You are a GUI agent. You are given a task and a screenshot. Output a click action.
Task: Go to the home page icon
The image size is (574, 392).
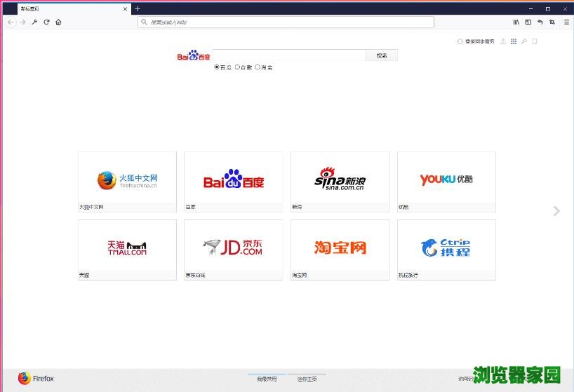click(x=58, y=22)
